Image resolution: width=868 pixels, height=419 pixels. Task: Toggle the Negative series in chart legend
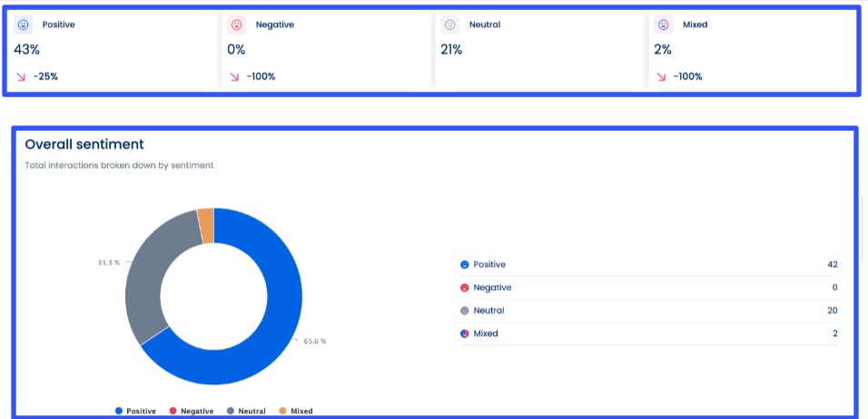click(191, 412)
